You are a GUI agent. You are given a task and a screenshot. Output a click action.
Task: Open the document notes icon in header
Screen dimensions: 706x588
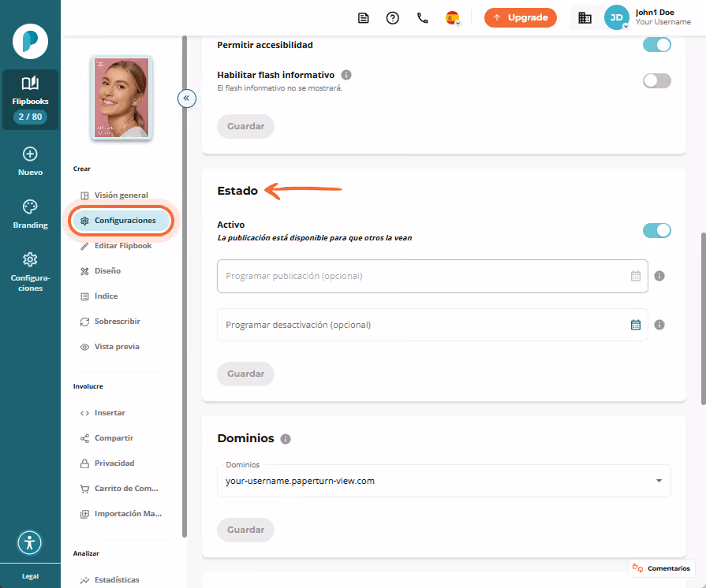click(364, 18)
